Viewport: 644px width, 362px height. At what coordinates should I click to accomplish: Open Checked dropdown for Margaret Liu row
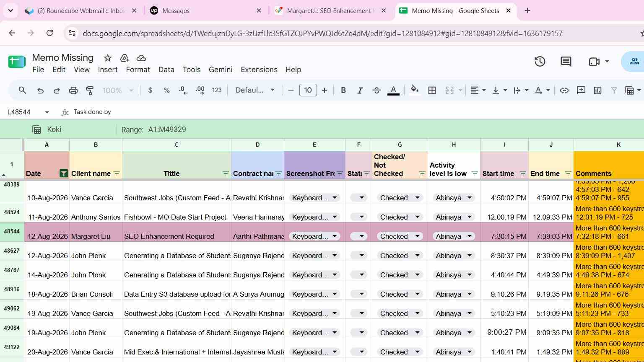click(x=400, y=236)
